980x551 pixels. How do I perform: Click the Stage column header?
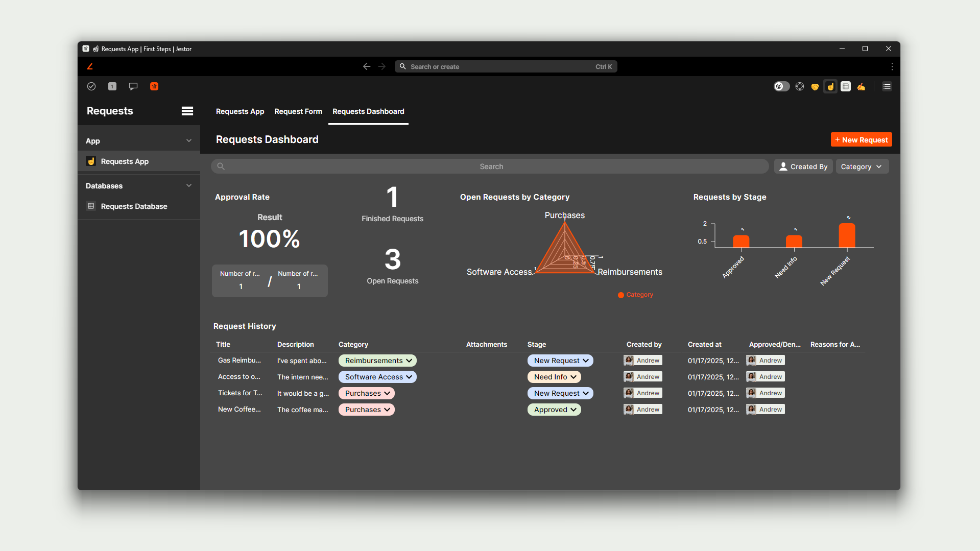tap(537, 344)
